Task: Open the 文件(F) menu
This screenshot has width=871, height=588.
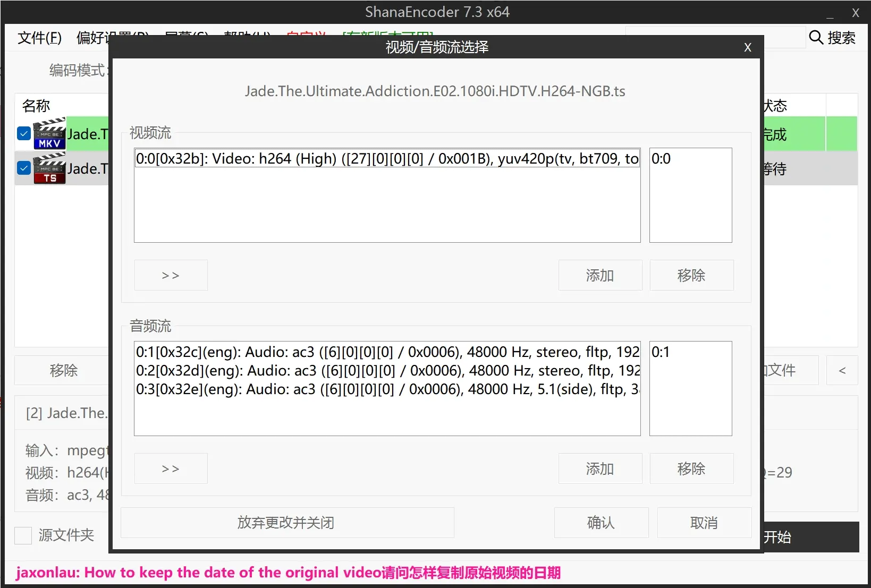Action: (x=39, y=38)
